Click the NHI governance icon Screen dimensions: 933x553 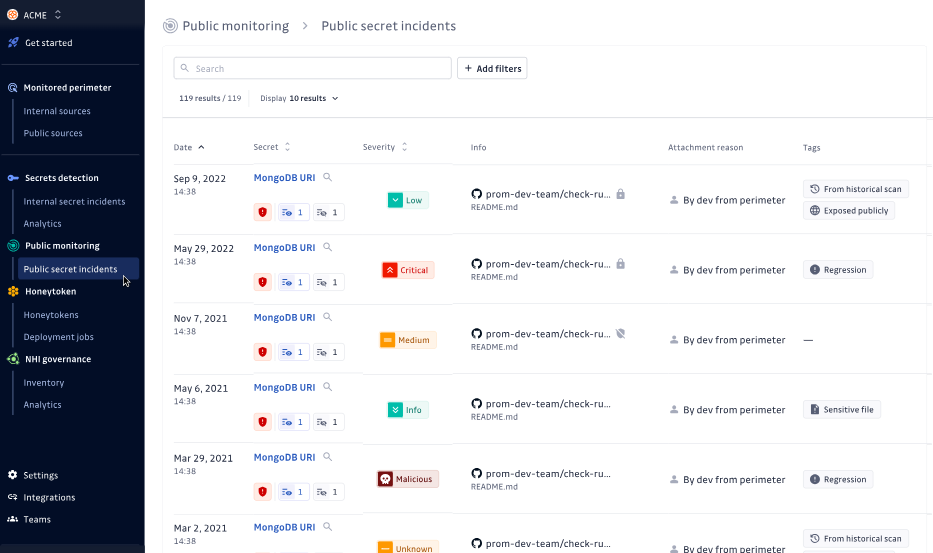[13, 359]
